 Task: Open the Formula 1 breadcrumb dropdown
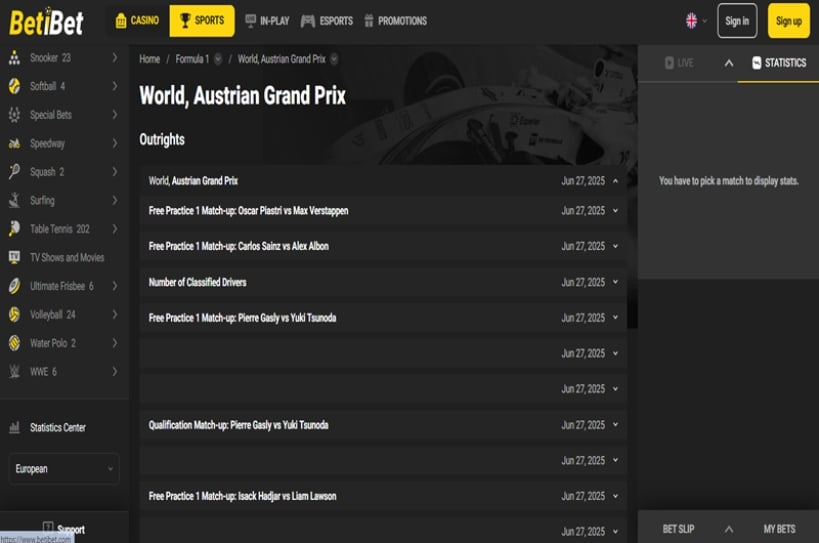click(x=218, y=59)
